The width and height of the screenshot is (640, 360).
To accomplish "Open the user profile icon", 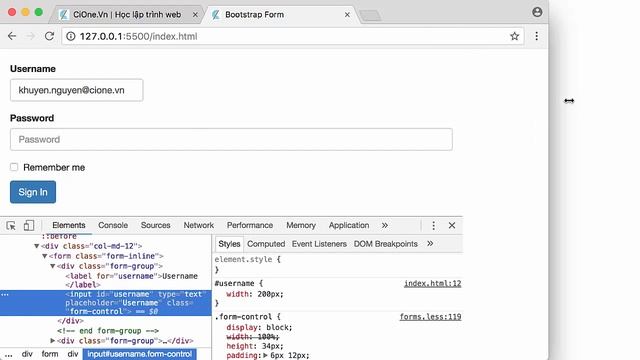I will pos(537,12).
